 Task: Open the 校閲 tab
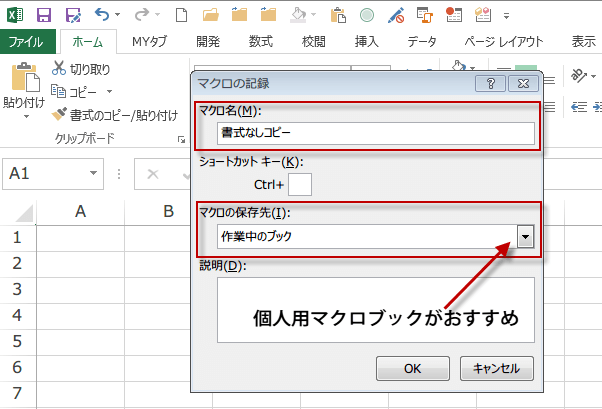(314, 41)
